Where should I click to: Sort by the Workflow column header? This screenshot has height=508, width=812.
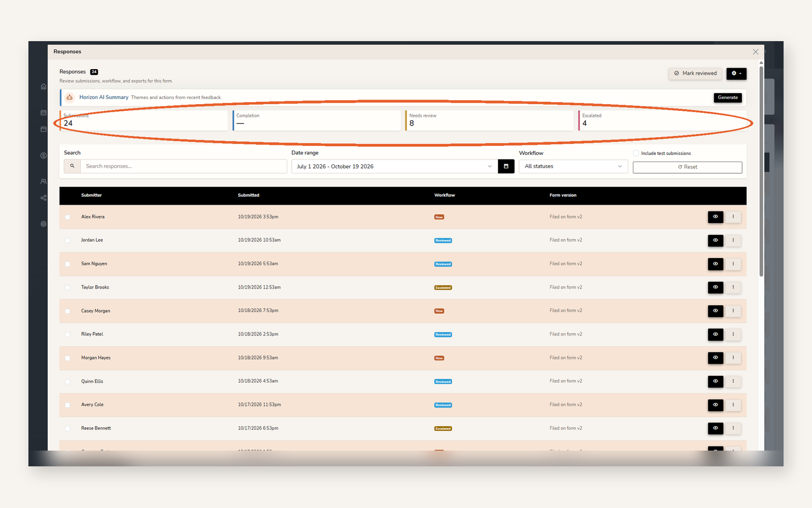(445, 195)
